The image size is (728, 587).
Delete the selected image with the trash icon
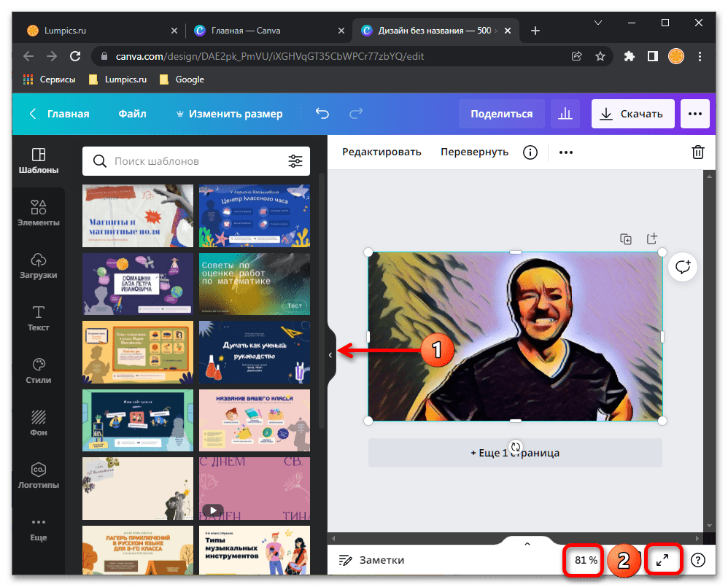697,152
